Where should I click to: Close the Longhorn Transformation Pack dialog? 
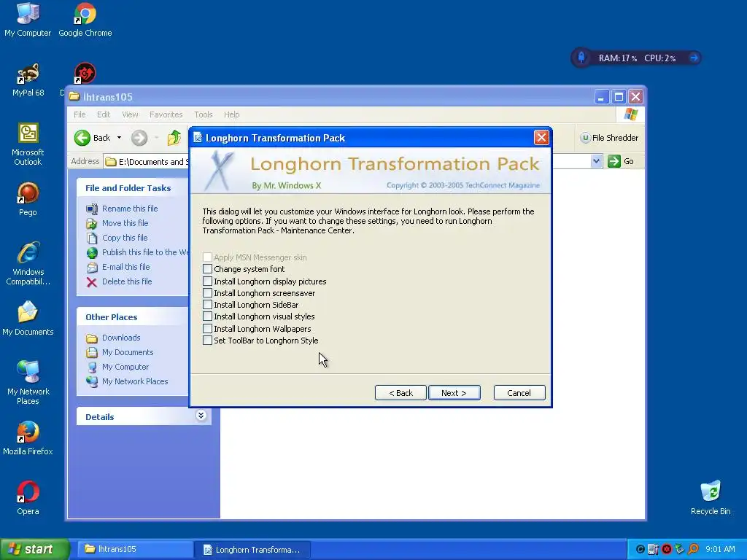(541, 138)
